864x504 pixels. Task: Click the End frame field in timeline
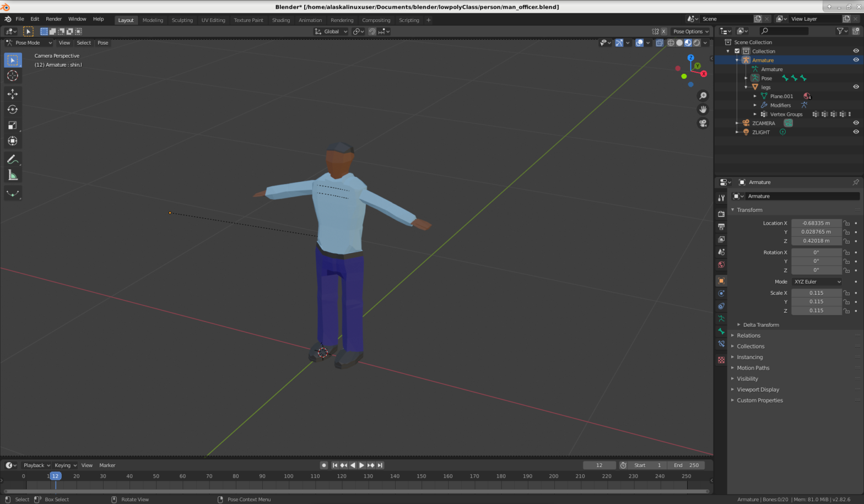click(x=686, y=465)
